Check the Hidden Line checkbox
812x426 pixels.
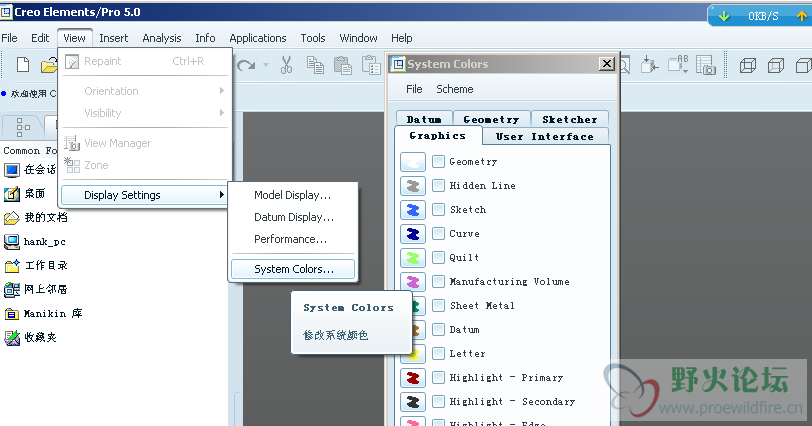[x=438, y=185]
